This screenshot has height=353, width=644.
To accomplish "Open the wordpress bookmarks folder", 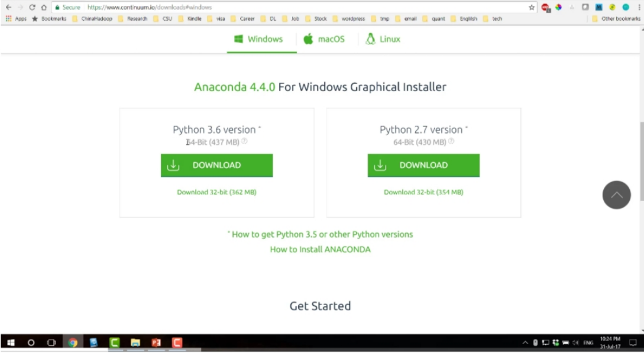I will pyautogui.click(x=352, y=18).
